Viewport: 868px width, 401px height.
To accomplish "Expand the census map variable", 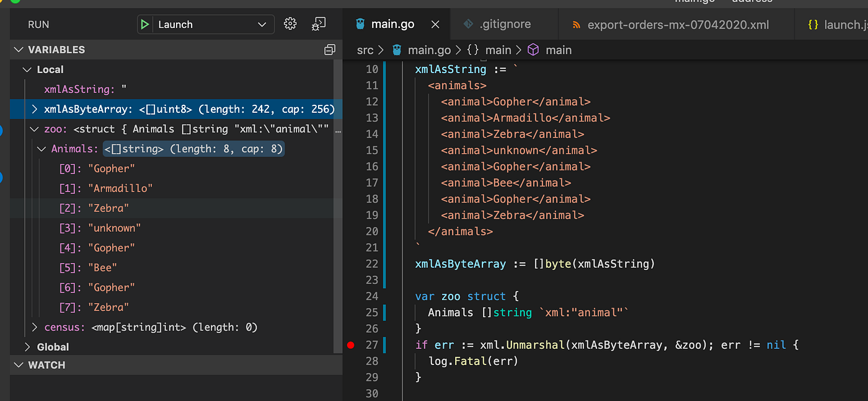I will (34, 327).
